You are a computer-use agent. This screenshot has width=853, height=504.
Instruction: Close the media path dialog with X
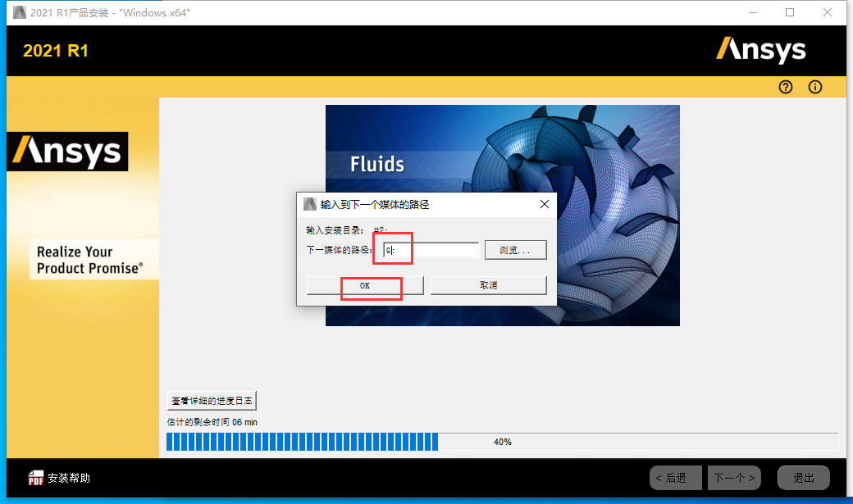[544, 204]
